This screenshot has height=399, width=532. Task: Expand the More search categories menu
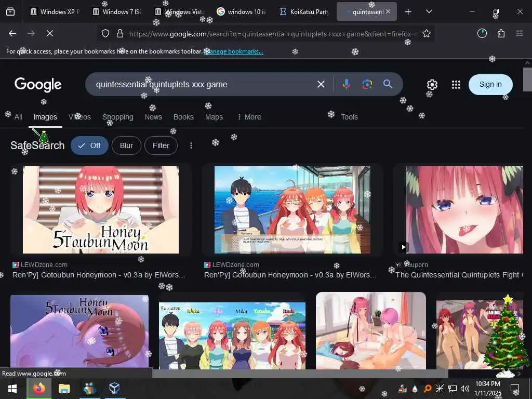249,117
